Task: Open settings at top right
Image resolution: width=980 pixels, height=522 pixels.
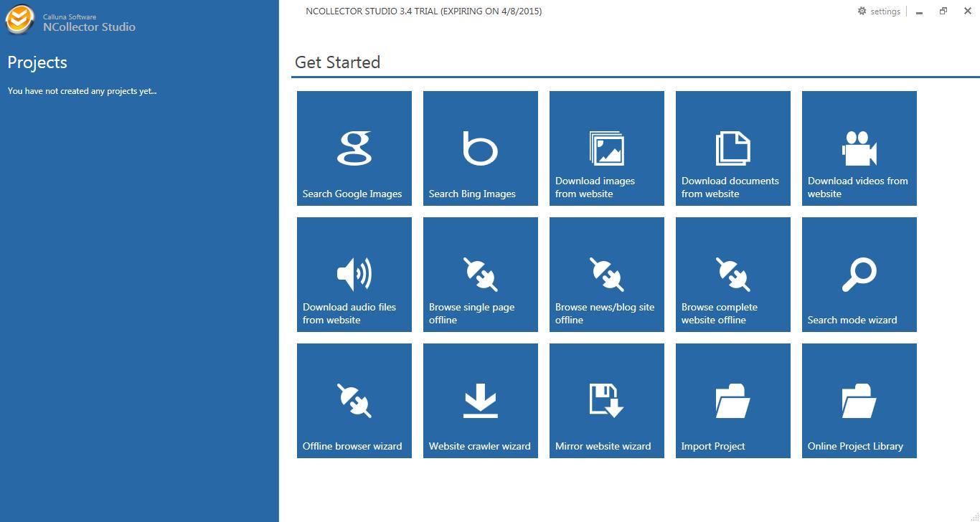Action: (x=879, y=11)
